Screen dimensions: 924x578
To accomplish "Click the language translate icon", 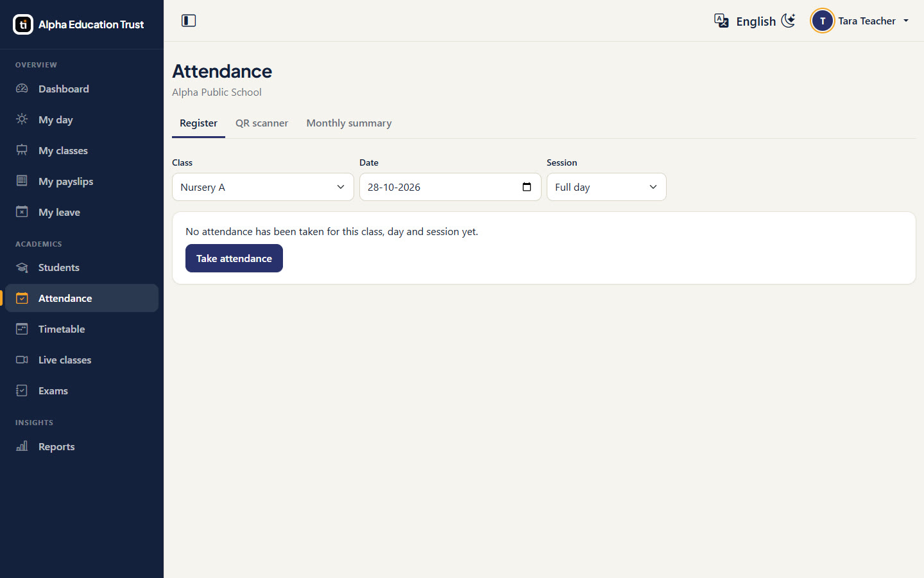I will (721, 21).
